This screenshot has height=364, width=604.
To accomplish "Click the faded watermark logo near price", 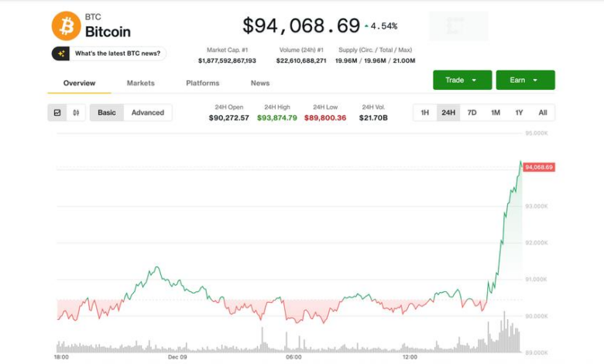I will coord(458,26).
